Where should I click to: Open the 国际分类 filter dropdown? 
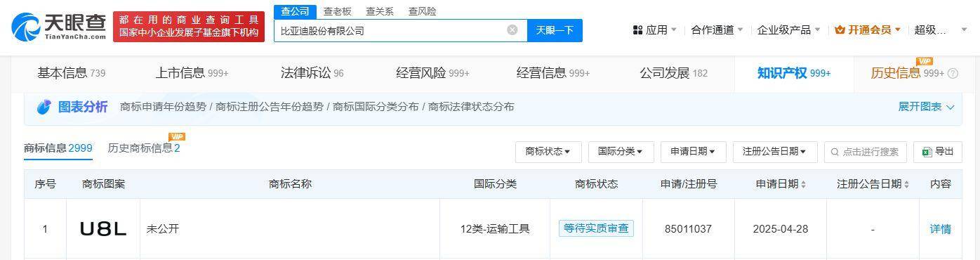tap(621, 152)
